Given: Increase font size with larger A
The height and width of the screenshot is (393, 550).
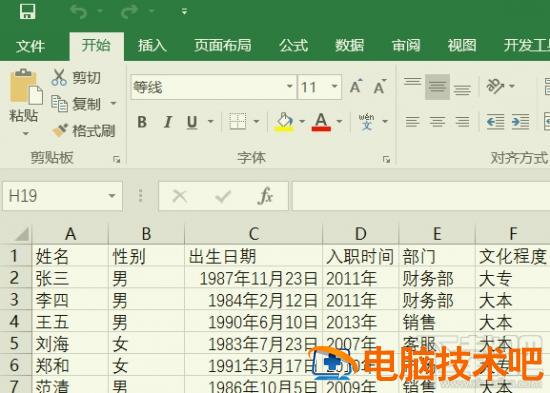Looking at the screenshot, I should click(x=356, y=86).
